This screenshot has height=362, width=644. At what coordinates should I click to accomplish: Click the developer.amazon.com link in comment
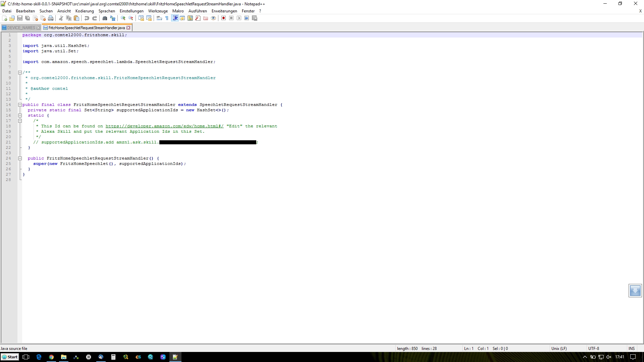pos(164,126)
